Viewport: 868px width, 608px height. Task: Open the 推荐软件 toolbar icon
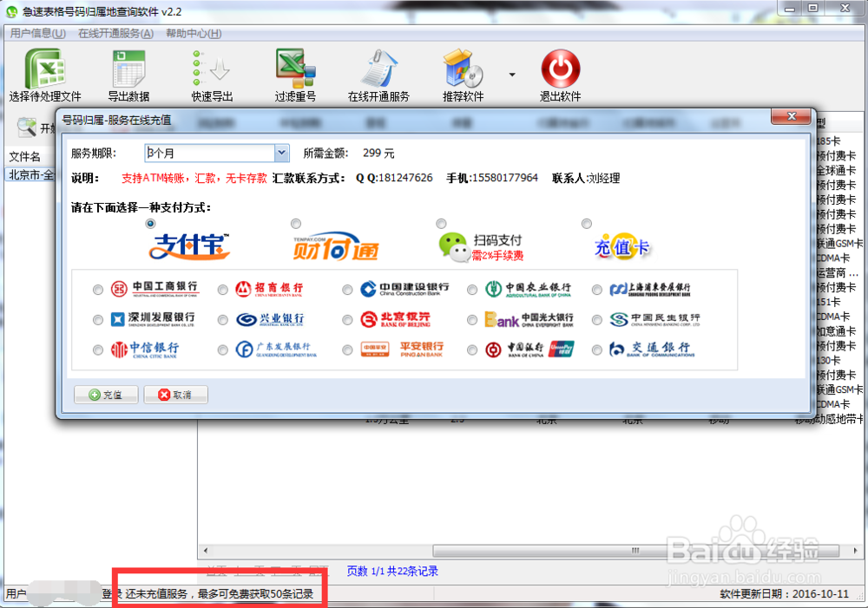click(463, 68)
